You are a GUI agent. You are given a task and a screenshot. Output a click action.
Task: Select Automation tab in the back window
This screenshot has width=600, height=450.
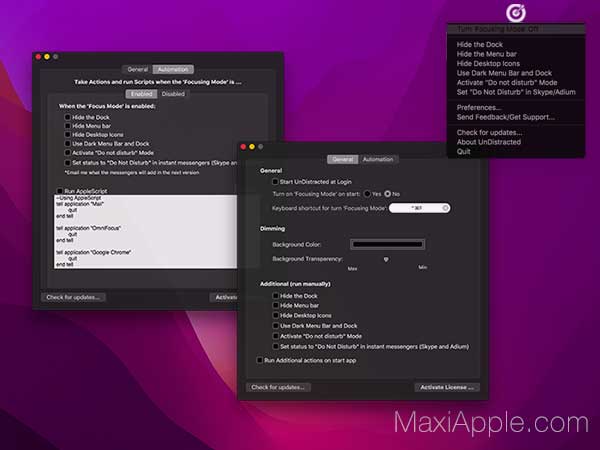pos(173,69)
